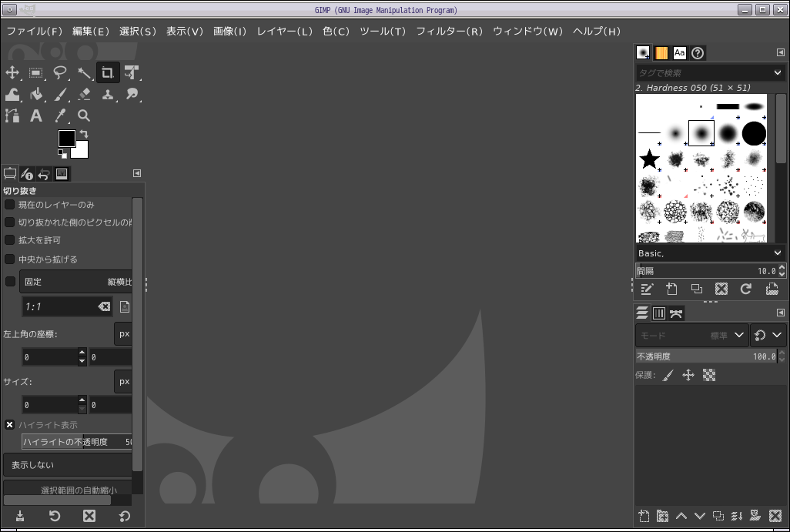790x532 pixels.
Task: Click the new layer icon
Action: click(644, 516)
